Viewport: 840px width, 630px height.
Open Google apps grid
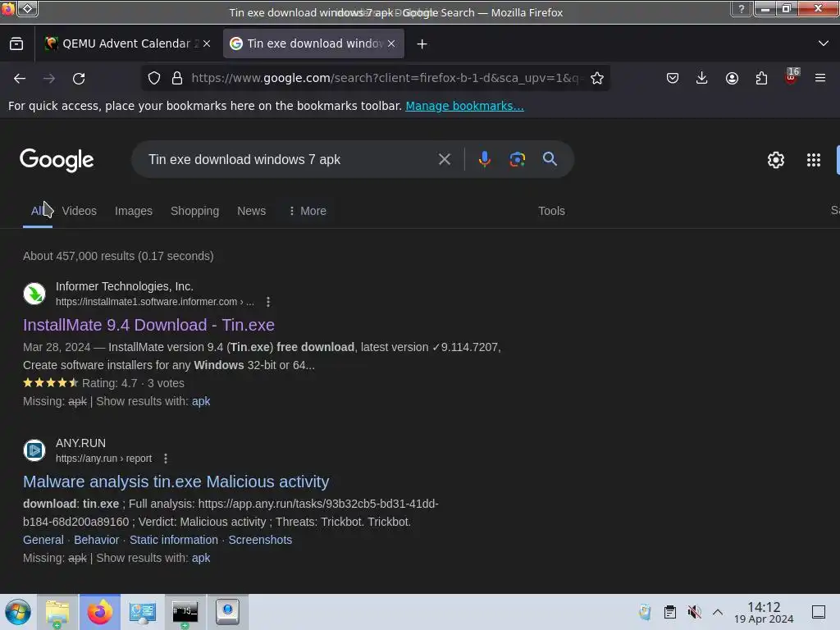coord(813,160)
